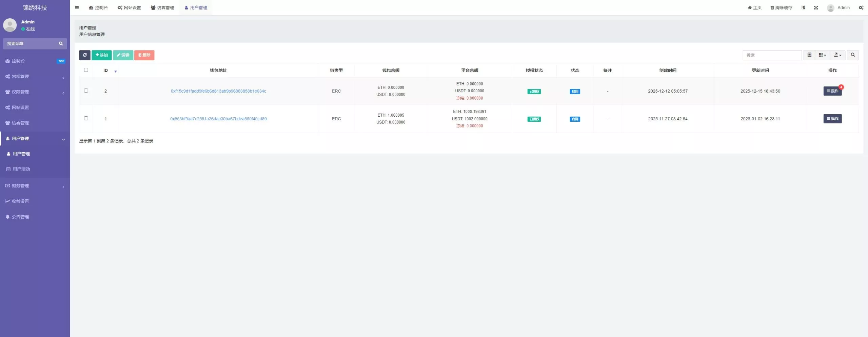Open 用户活动 in the sidebar submenu
868x337 pixels.
pos(21,169)
